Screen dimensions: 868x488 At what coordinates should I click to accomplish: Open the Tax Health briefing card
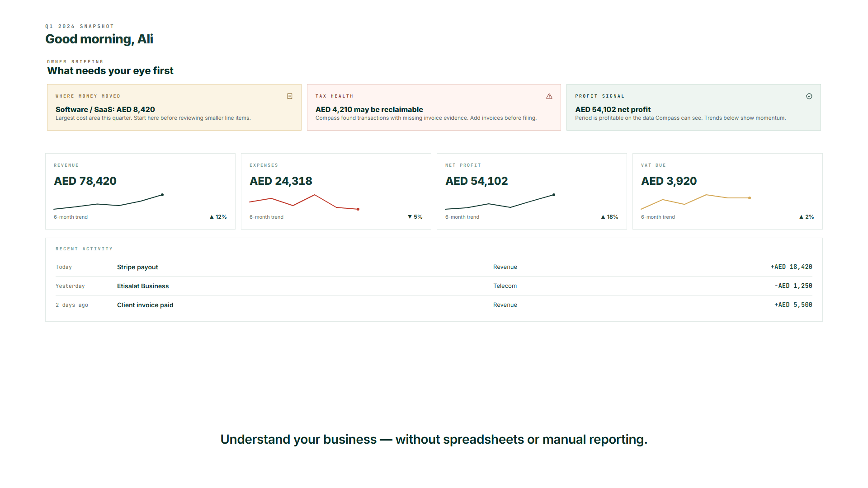(x=434, y=108)
